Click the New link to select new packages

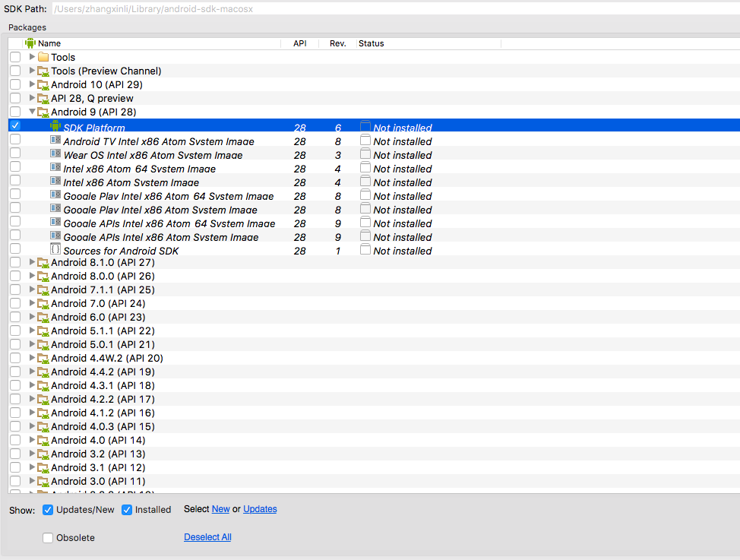point(221,509)
